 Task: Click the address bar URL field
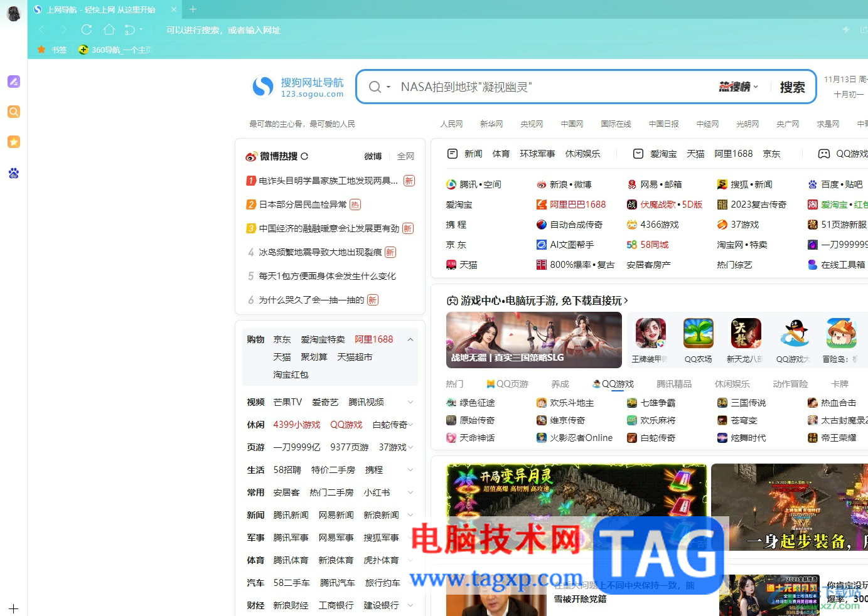(496, 29)
